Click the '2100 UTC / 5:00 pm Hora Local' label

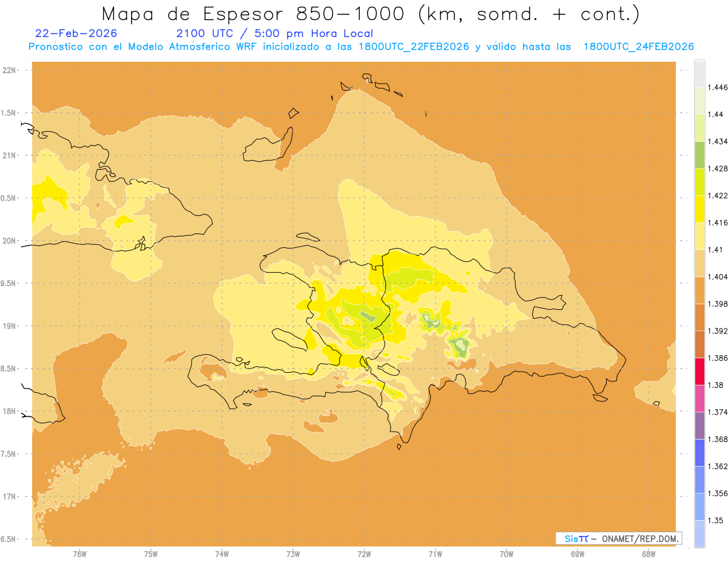point(275,34)
